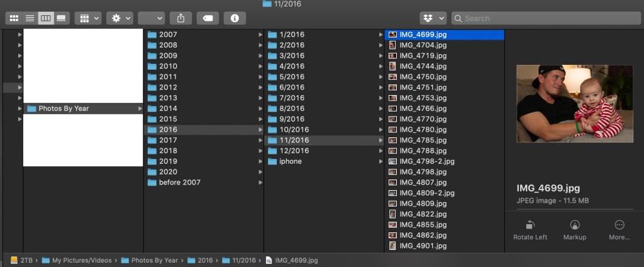Click the Get Info icon

[x=235, y=18]
